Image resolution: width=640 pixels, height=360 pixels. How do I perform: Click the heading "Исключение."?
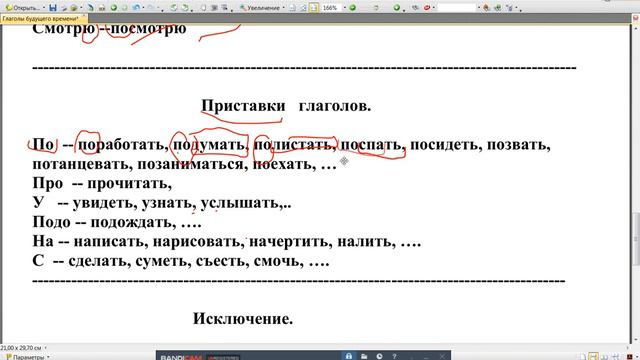(x=243, y=319)
